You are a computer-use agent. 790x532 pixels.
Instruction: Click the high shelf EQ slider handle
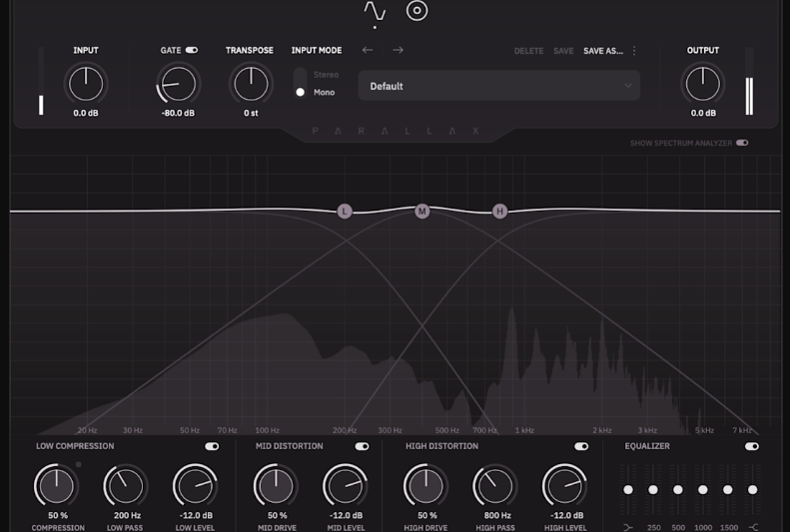pos(753,490)
